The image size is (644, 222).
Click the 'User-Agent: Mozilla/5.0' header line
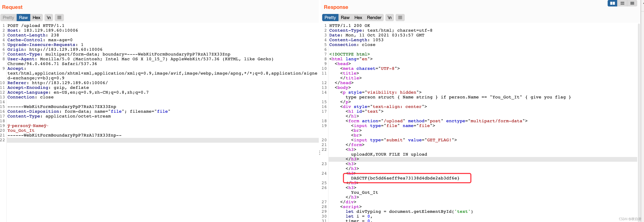tap(141, 59)
